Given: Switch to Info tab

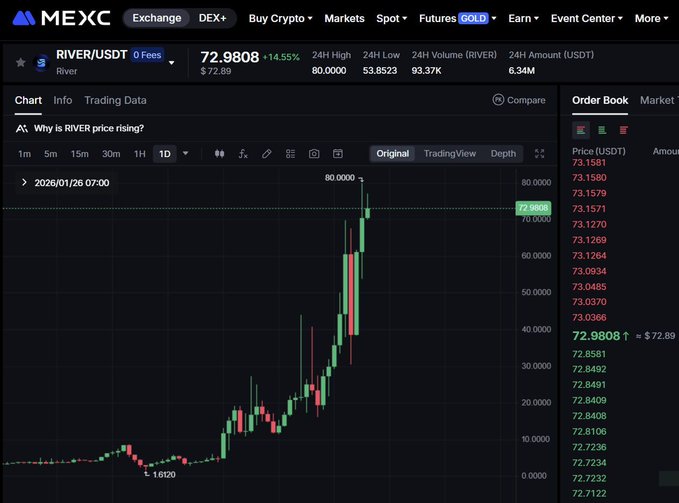Looking at the screenshot, I should pos(63,100).
